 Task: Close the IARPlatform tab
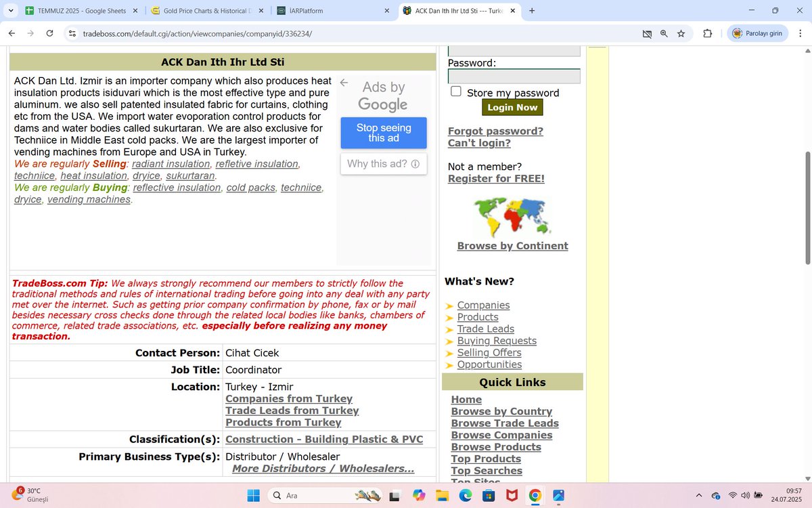click(386, 11)
